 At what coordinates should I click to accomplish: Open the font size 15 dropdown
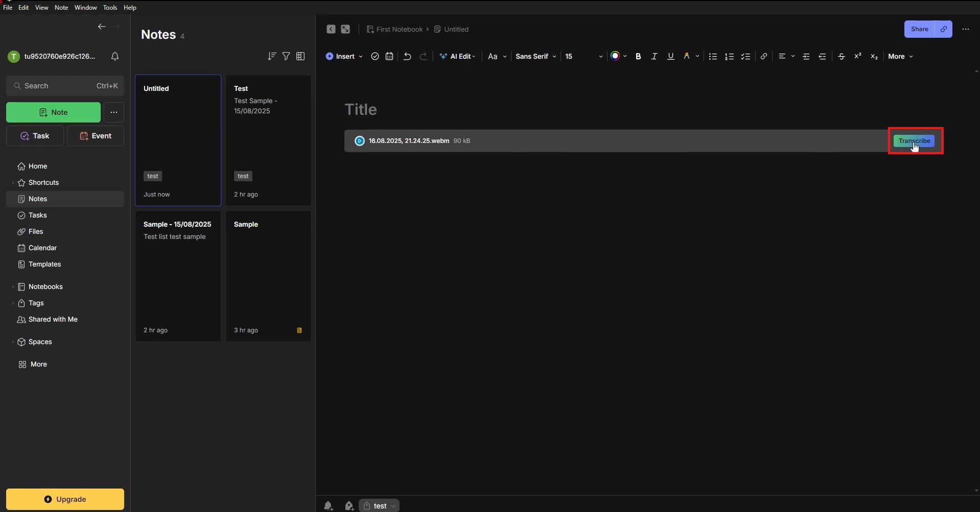pos(584,57)
